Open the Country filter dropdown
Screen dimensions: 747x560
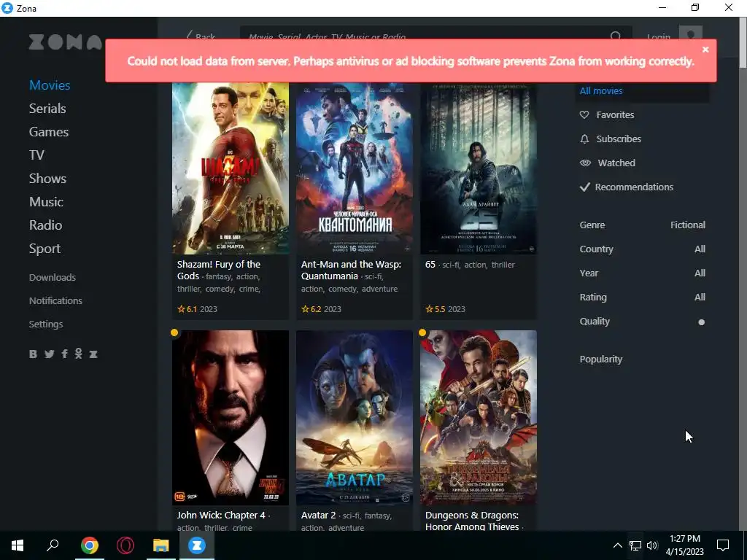click(x=642, y=249)
